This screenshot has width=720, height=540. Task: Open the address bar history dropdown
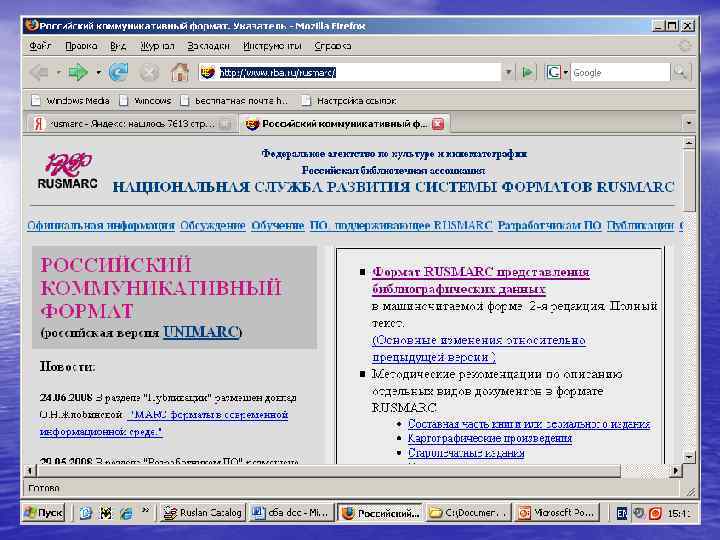point(508,72)
